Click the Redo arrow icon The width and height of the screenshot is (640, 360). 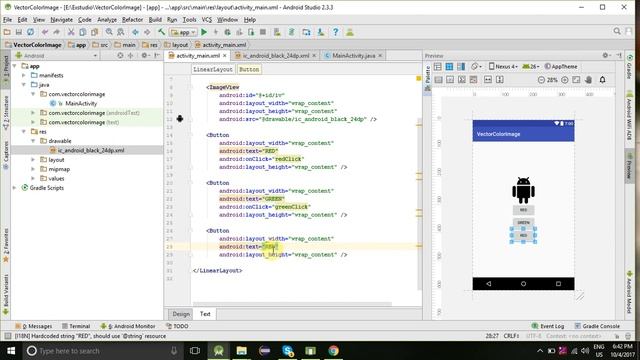tap(56, 32)
